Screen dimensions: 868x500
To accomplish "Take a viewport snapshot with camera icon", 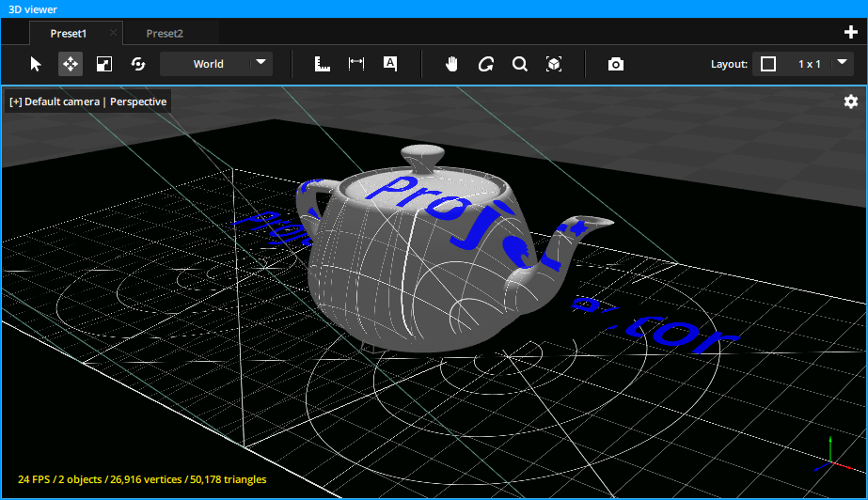I will coord(615,64).
